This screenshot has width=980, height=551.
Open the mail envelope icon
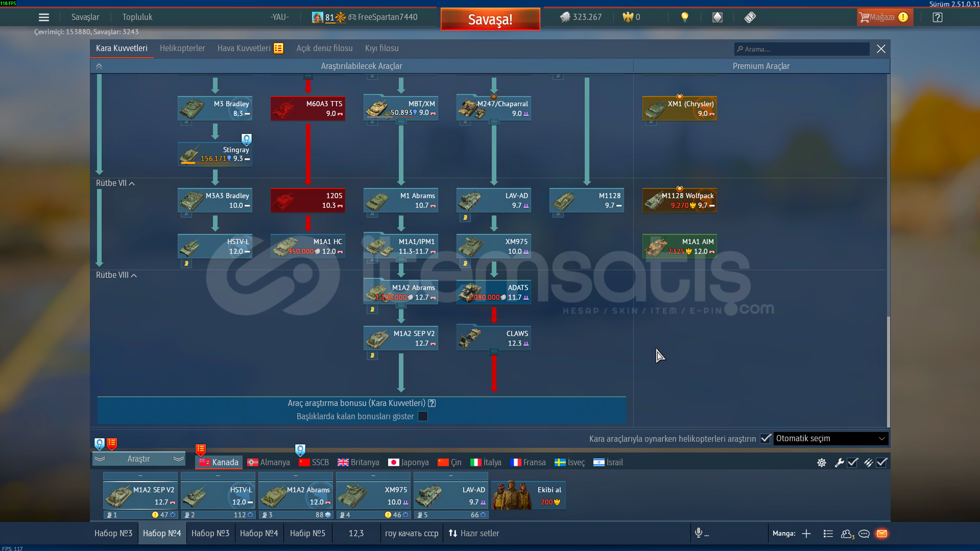(x=882, y=534)
